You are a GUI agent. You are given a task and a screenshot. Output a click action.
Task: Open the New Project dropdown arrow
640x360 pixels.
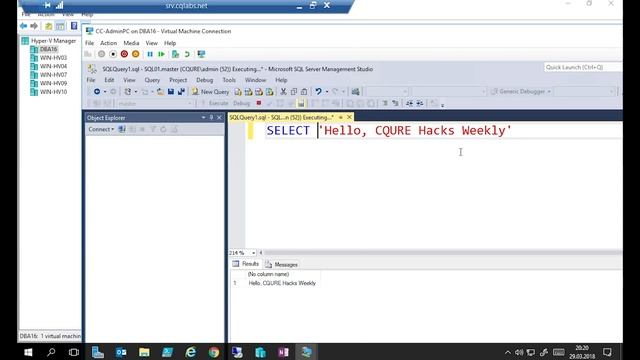point(136,92)
